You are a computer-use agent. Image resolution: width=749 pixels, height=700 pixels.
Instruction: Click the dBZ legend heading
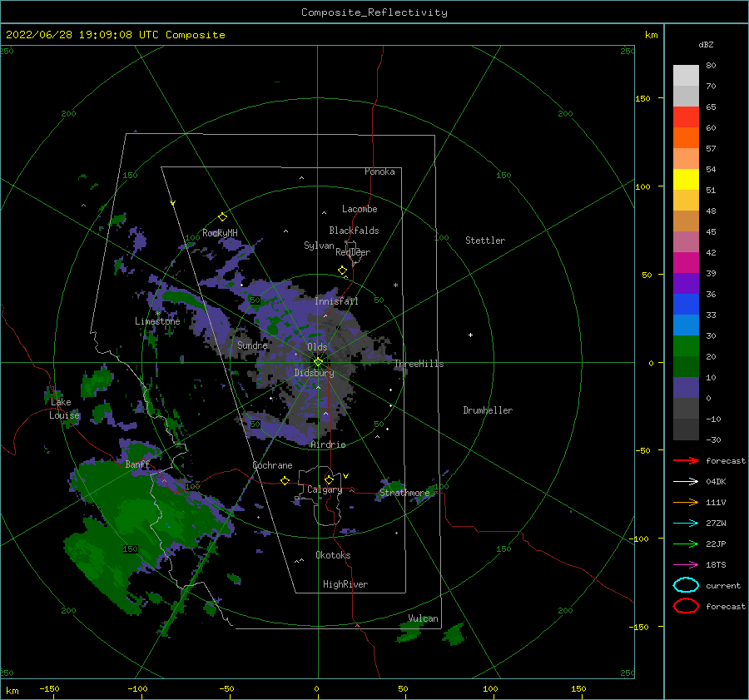(x=706, y=44)
